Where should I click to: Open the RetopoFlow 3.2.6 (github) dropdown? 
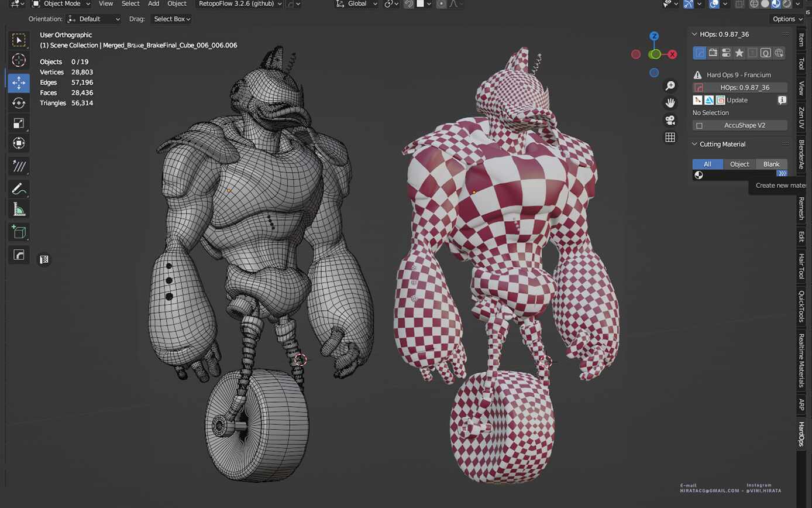tap(239, 4)
